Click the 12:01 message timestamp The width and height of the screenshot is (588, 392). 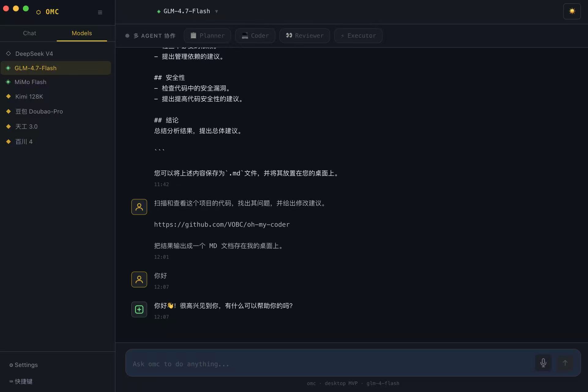point(161,257)
